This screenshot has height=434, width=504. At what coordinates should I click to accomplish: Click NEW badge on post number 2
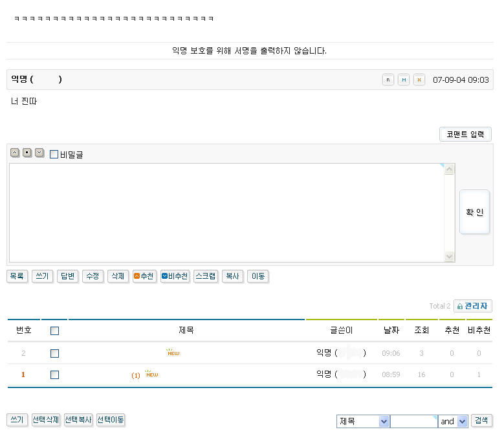[173, 353]
